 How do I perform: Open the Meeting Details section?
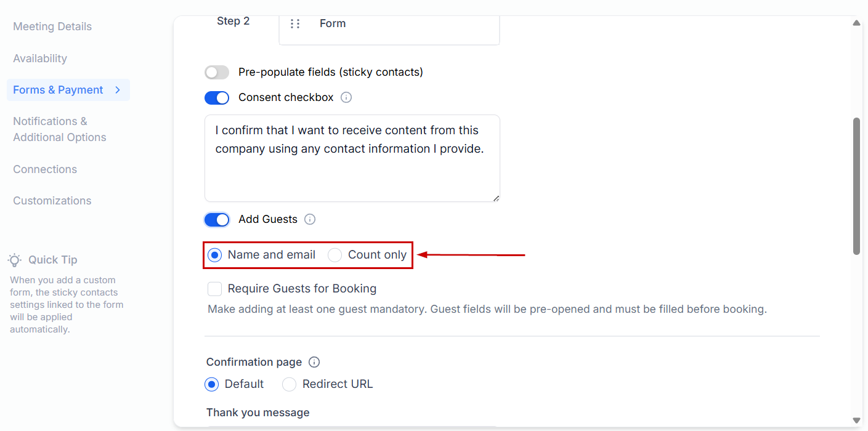(52, 26)
